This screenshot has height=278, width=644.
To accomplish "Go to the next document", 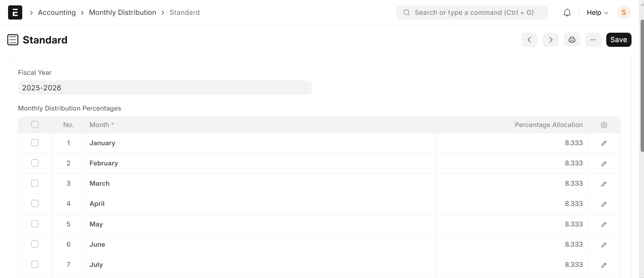I will (x=551, y=40).
